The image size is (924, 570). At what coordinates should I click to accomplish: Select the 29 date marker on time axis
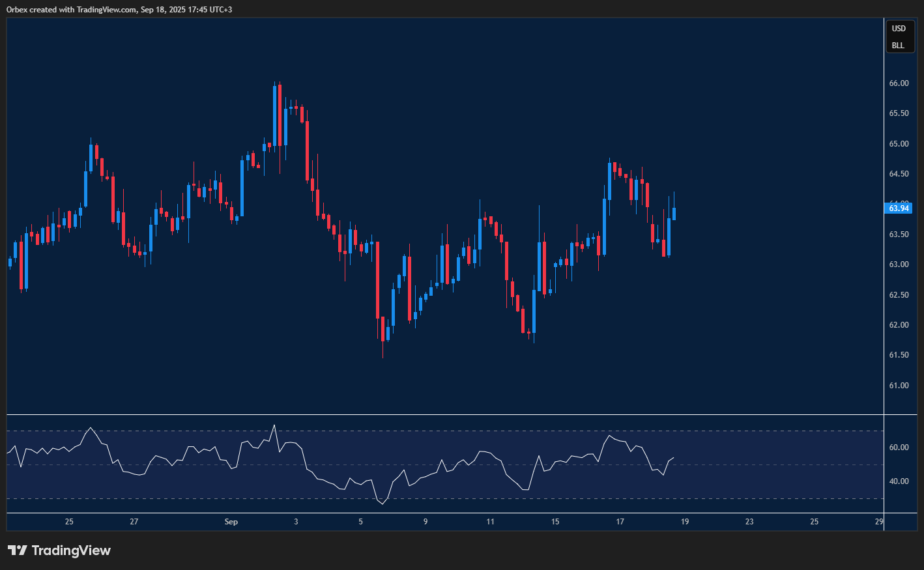pos(879,522)
